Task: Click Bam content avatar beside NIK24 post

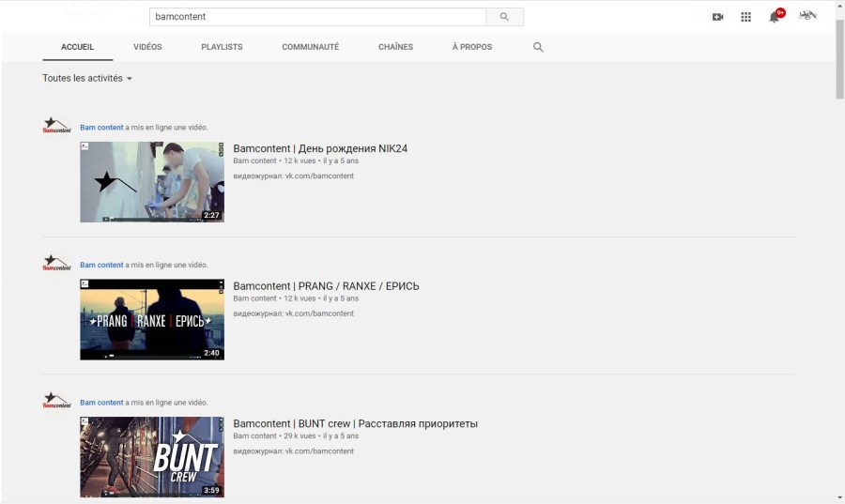Action: (x=56, y=127)
